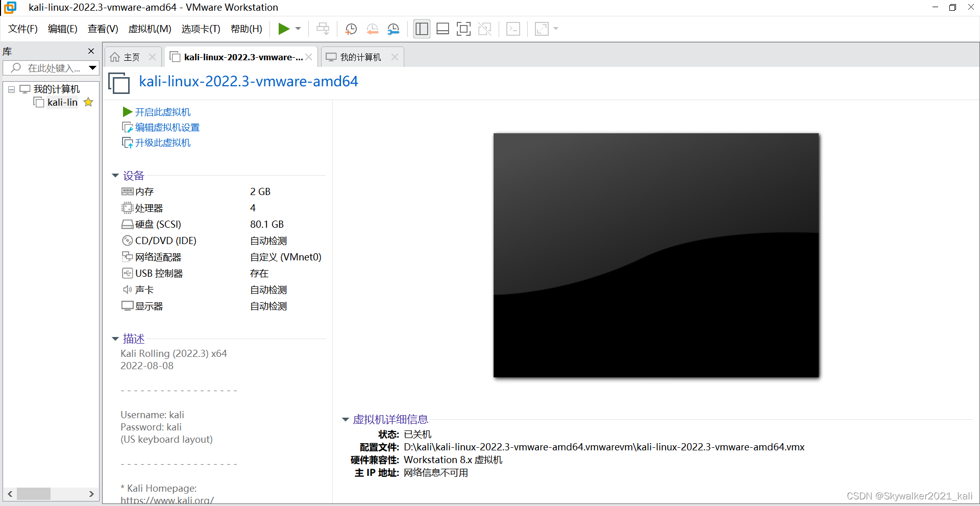Click the library scrollbar left arrow
Screen dimensions: 980x506
click(x=10, y=494)
